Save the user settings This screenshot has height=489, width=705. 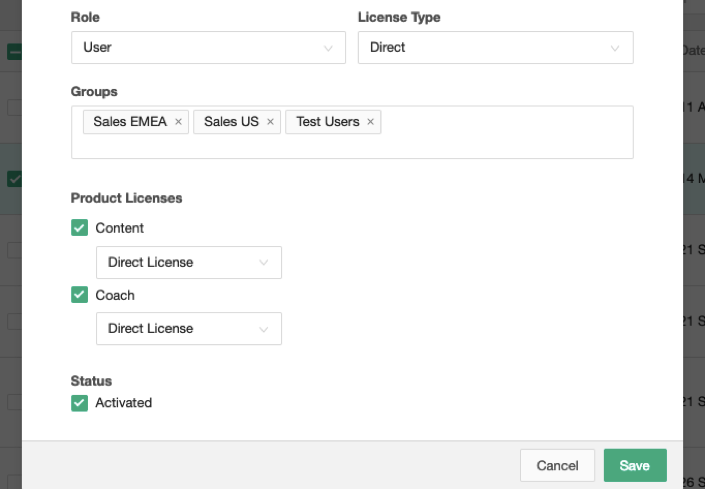pyautogui.click(x=635, y=466)
